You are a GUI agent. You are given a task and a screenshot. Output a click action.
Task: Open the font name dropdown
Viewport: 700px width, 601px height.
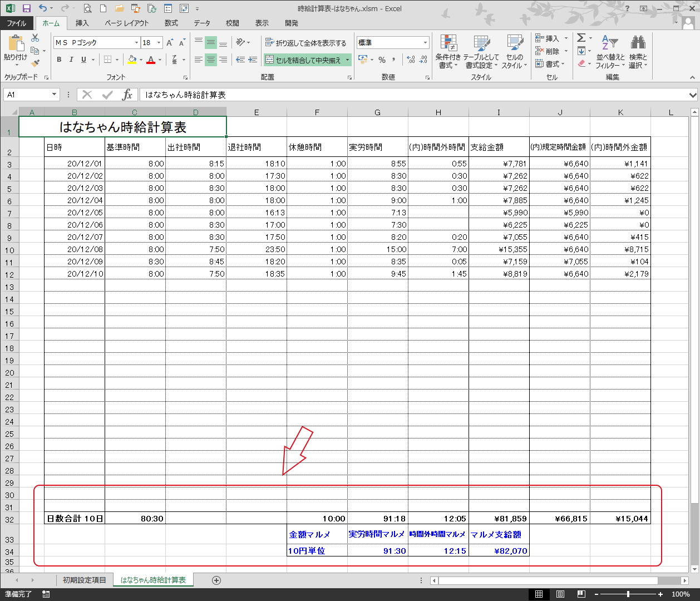[137, 43]
